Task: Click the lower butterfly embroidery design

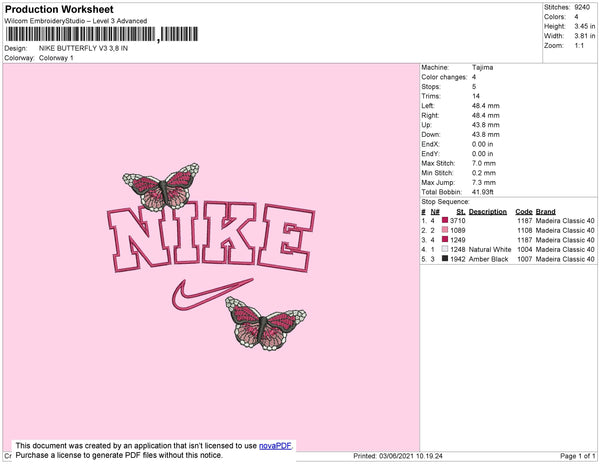Action: pyautogui.click(x=266, y=324)
